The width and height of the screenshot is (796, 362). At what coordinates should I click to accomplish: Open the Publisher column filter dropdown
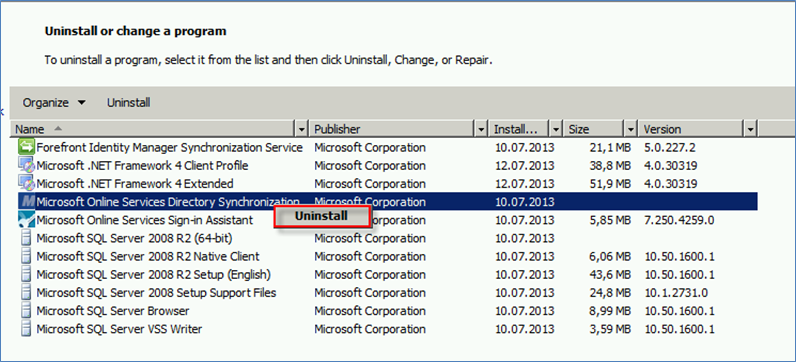click(x=481, y=129)
